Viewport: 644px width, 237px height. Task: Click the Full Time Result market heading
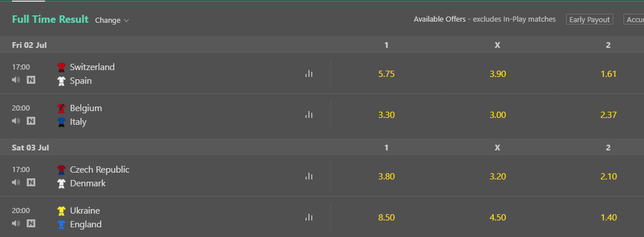point(50,19)
